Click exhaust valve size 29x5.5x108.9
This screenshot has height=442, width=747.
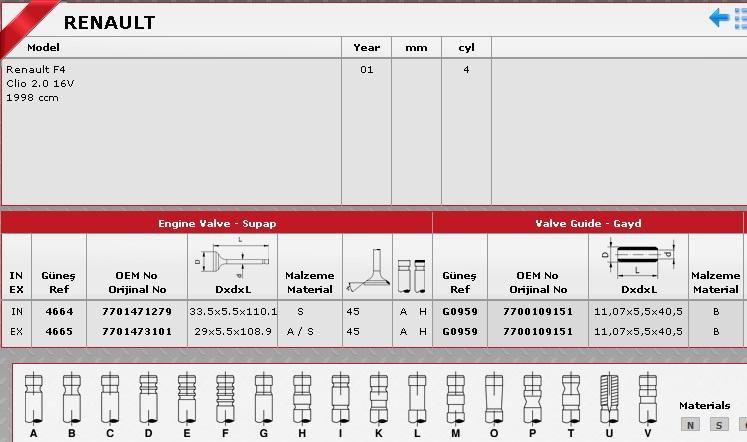pyautogui.click(x=233, y=332)
